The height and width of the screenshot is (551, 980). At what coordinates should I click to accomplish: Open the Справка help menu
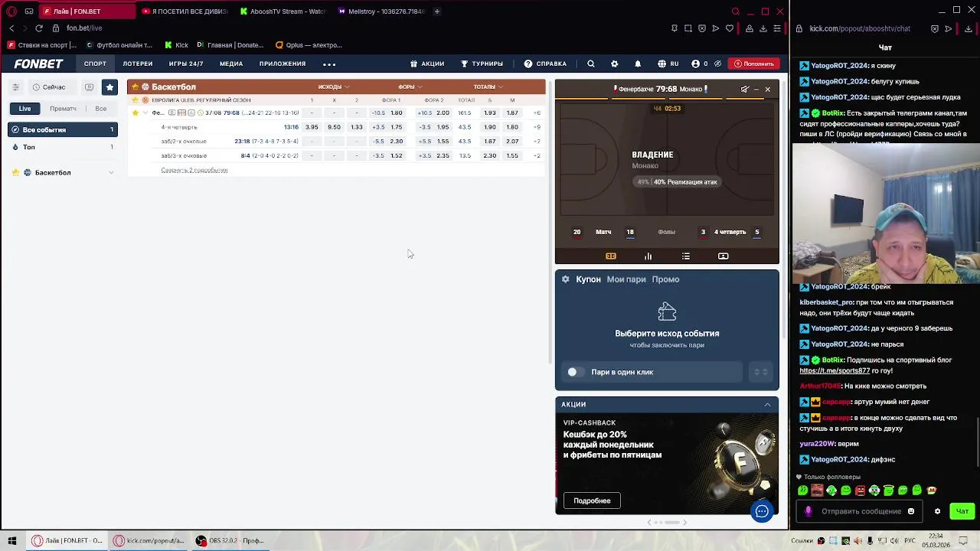click(x=545, y=64)
